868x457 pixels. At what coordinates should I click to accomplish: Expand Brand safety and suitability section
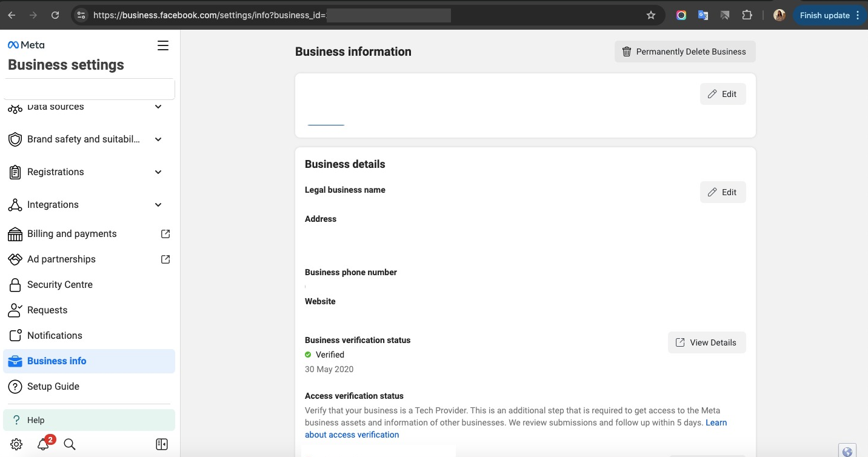158,139
